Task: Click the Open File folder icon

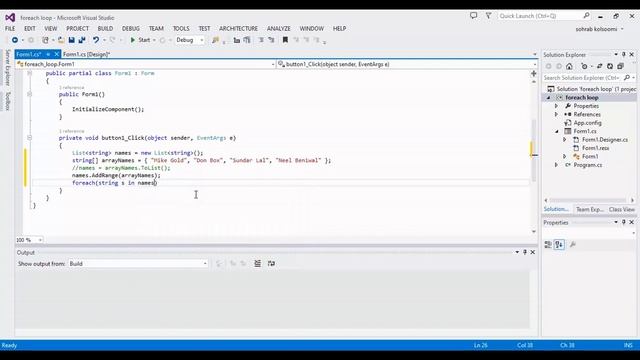Action: click(61, 40)
